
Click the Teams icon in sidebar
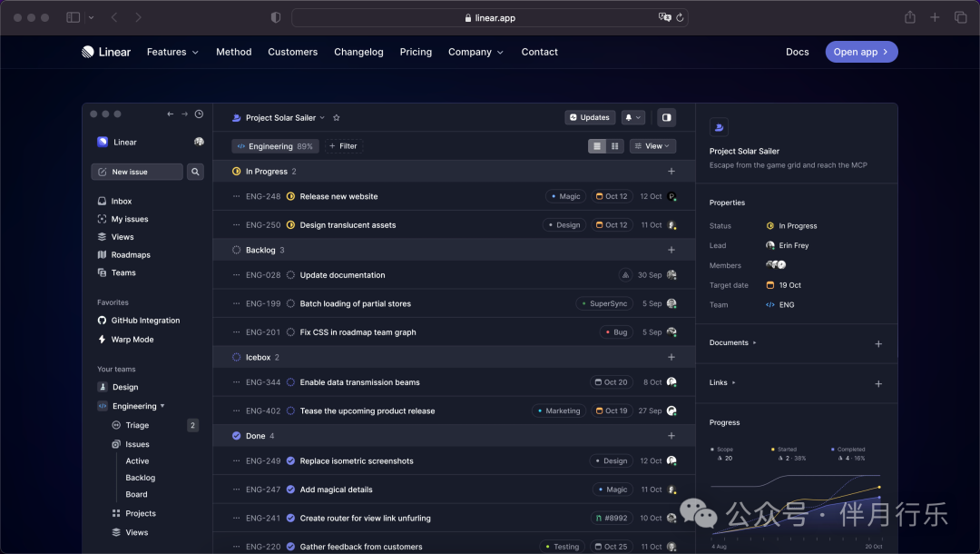coord(102,272)
